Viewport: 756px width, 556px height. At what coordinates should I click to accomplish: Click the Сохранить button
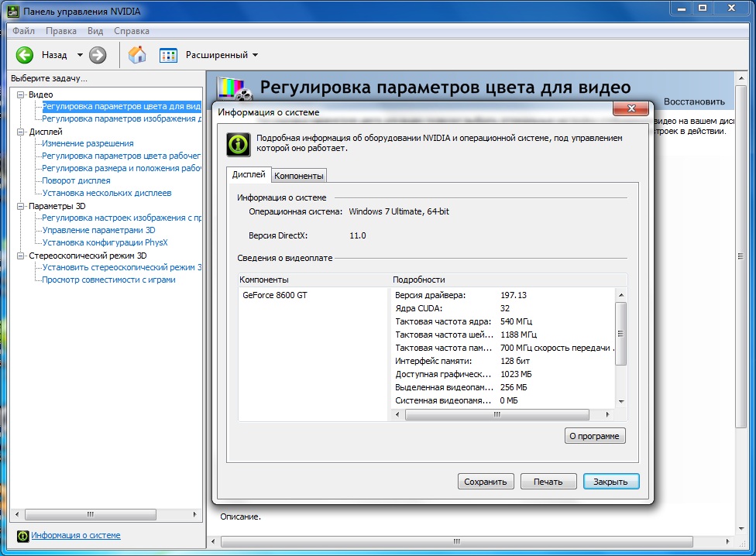486,482
